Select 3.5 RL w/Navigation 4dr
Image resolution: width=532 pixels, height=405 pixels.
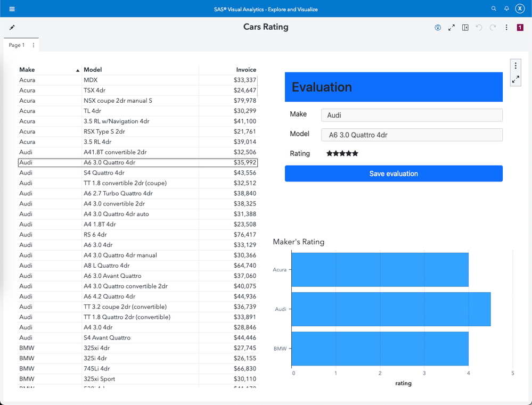point(137,121)
